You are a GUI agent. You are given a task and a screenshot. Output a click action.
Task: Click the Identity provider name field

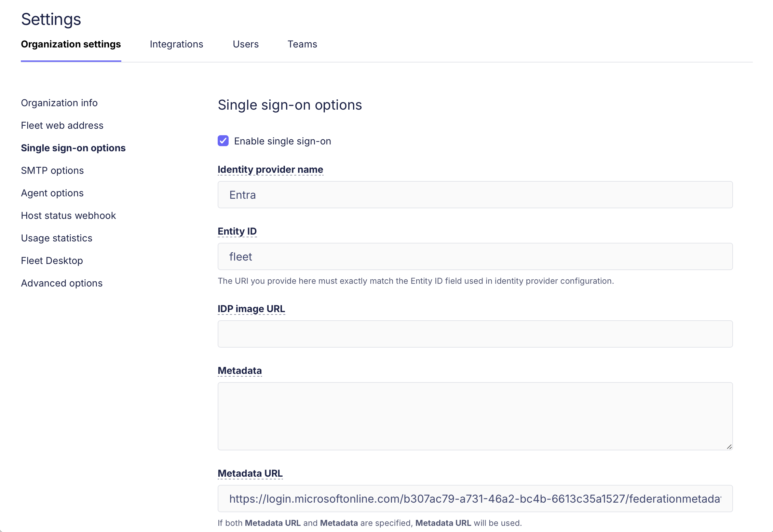click(x=475, y=195)
